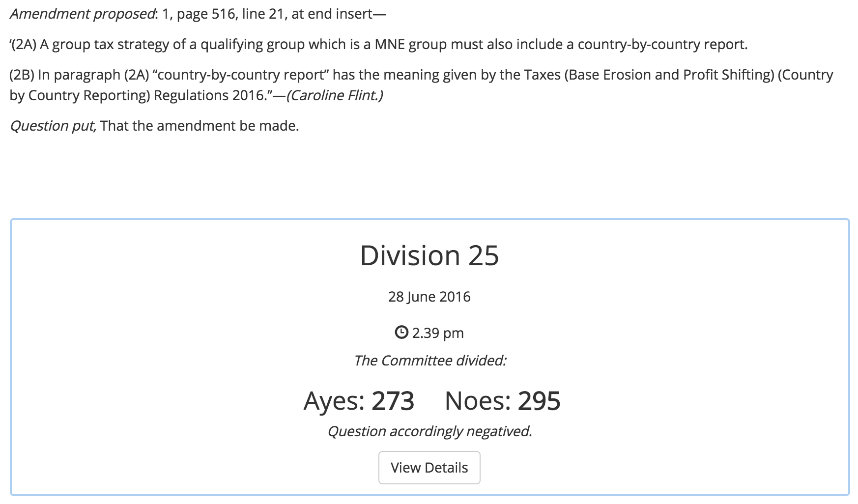Click "page 516, line 21" reference

(x=228, y=14)
